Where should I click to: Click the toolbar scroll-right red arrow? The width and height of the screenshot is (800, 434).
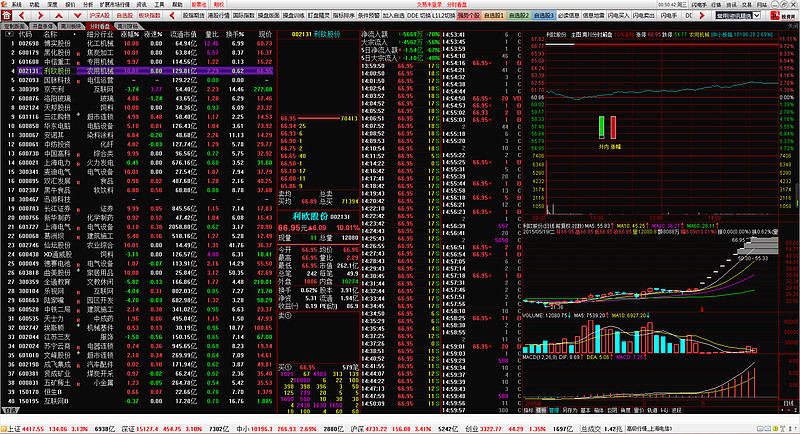702,16
